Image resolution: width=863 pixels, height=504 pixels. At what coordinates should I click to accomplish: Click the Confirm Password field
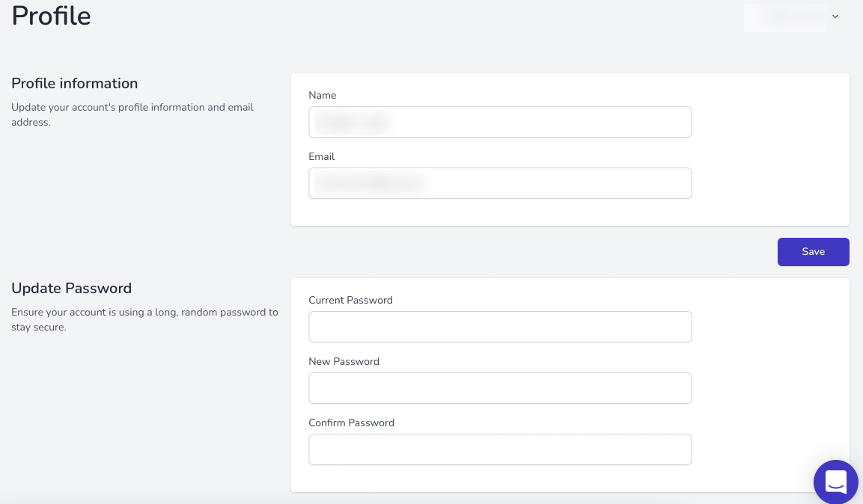click(500, 449)
